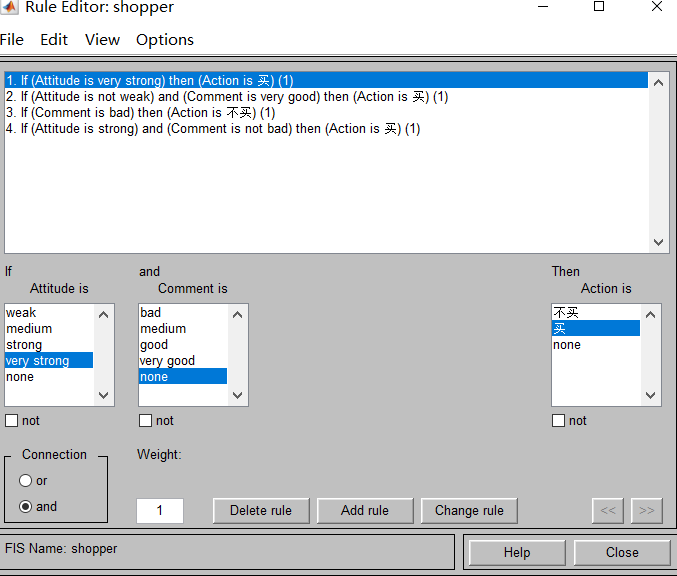Open the View menu
The height and width of the screenshot is (576, 677).
102,40
